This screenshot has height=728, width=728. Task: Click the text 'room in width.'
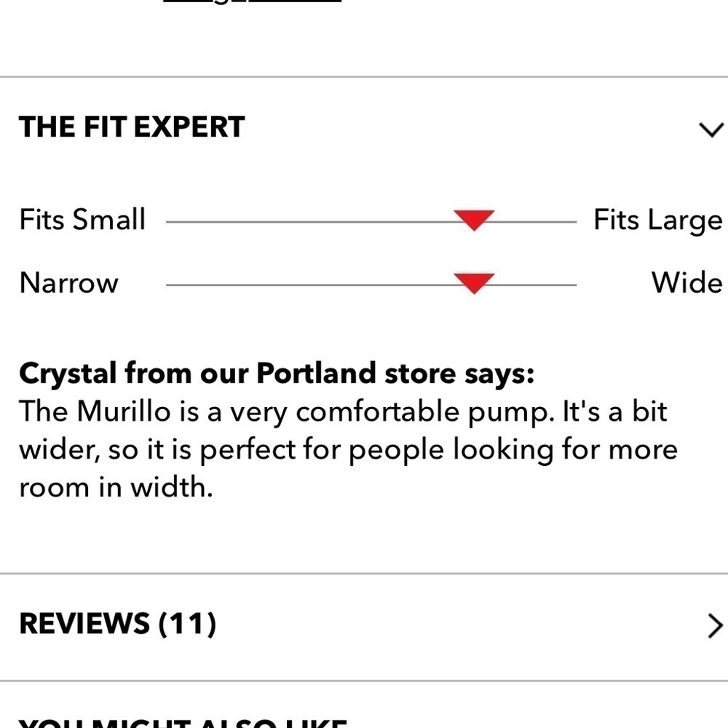(116, 487)
